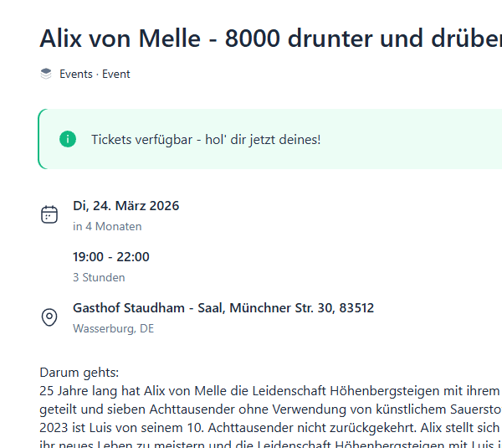
Task: Select the 19:00 - 22:00 time range
Action: tap(111, 257)
